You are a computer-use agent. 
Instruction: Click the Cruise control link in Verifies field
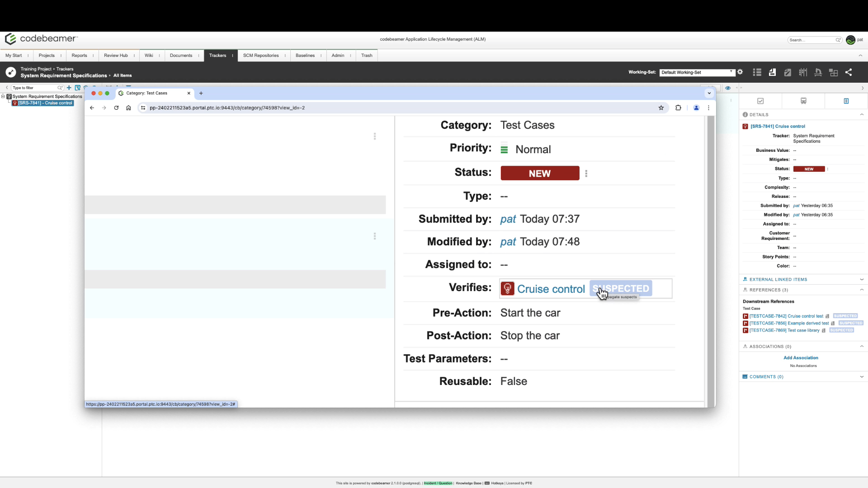point(551,289)
